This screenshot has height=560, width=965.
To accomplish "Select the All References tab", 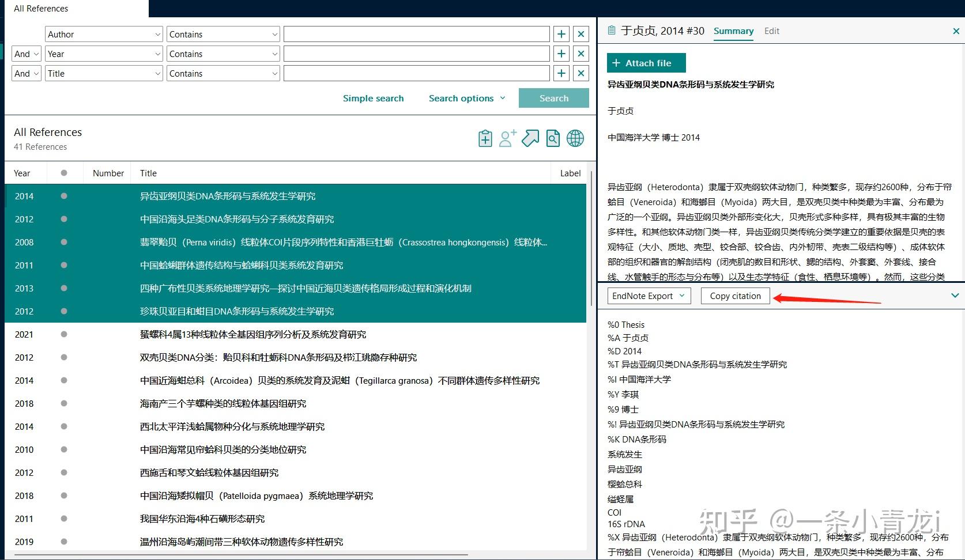I will tap(41, 9).
